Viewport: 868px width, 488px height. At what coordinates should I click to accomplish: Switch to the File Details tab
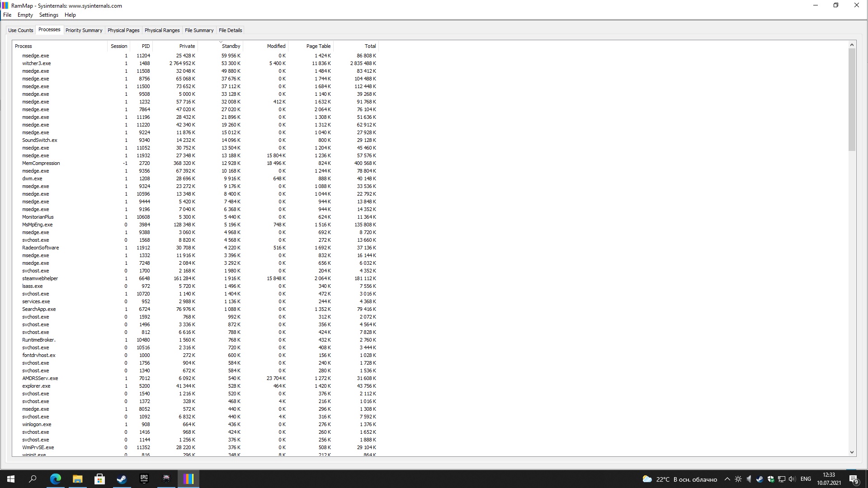coord(231,30)
